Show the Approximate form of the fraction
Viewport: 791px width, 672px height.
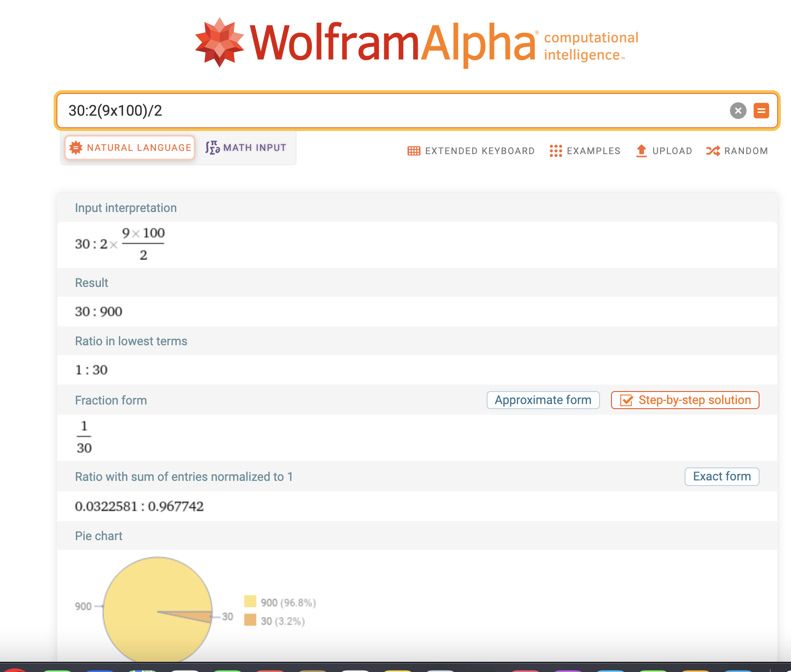pyautogui.click(x=543, y=400)
